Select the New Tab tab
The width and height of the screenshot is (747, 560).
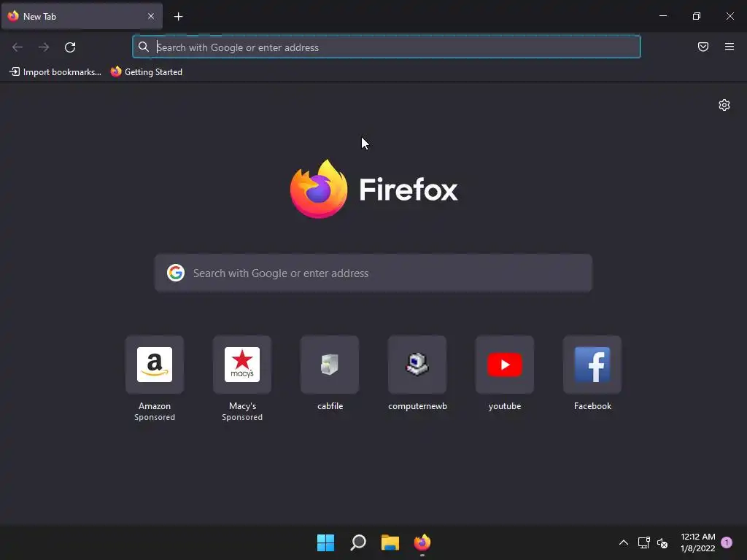click(x=82, y=16)
